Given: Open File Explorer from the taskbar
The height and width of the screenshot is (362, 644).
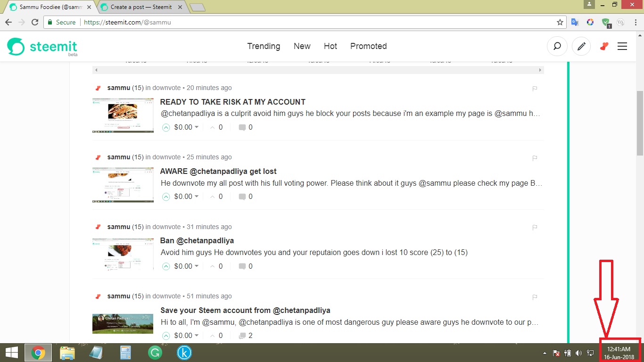Looking at the screenshot, I should coord(67,353).
